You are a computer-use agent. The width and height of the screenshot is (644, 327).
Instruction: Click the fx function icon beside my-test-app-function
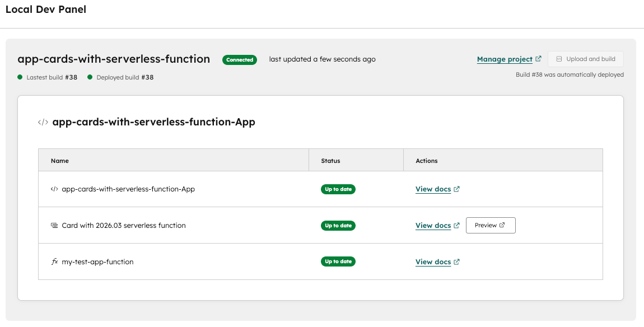click(54, 261)
